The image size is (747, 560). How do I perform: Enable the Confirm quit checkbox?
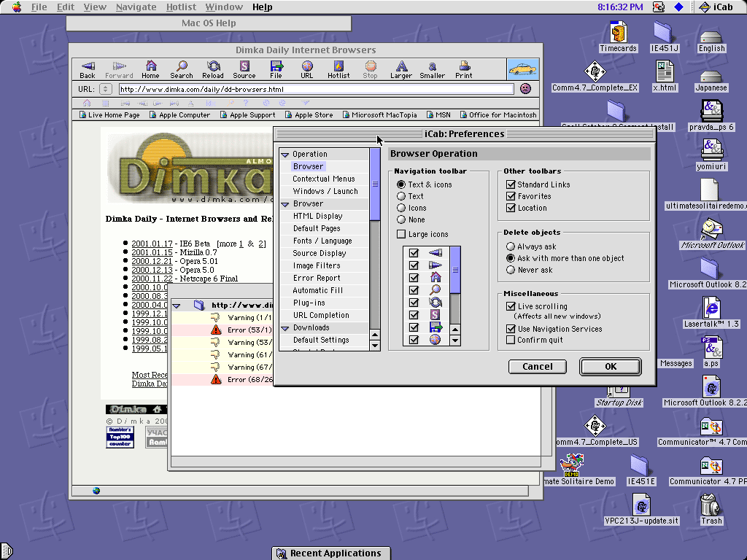pyautogui.click(x=511, y=340)
